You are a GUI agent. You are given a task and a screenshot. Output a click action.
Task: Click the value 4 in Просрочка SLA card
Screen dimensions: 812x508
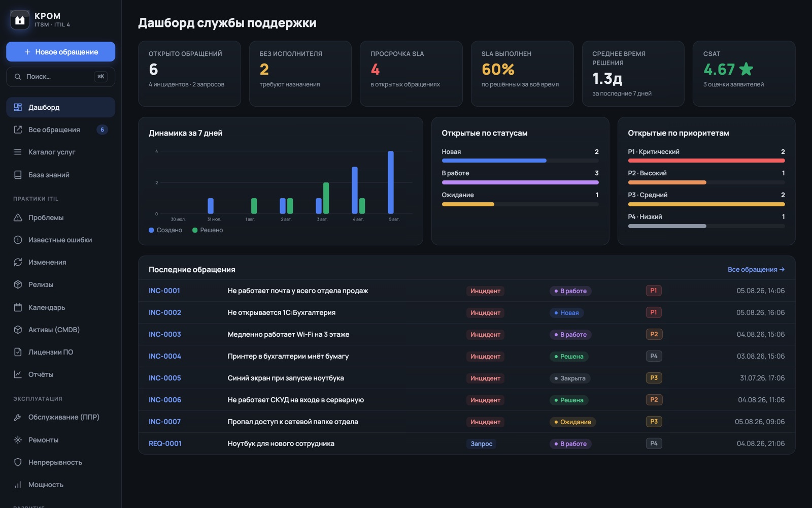(x=375, y=69)
